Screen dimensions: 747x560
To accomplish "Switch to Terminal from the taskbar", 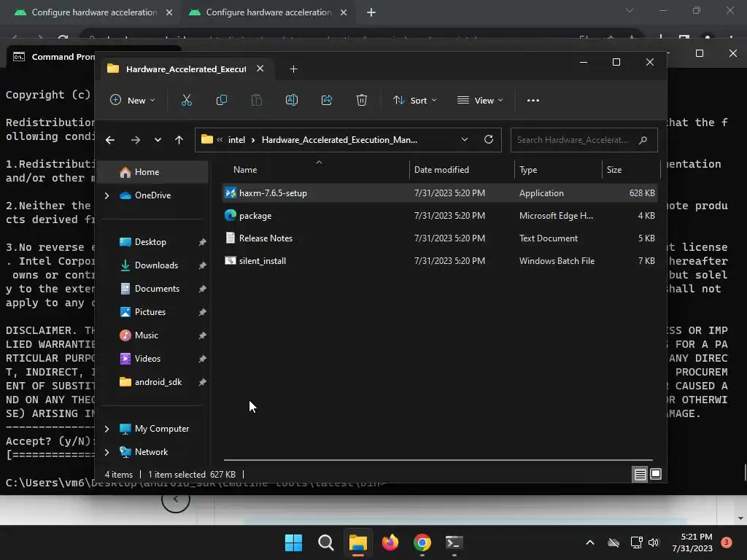I will coord(454,542).
